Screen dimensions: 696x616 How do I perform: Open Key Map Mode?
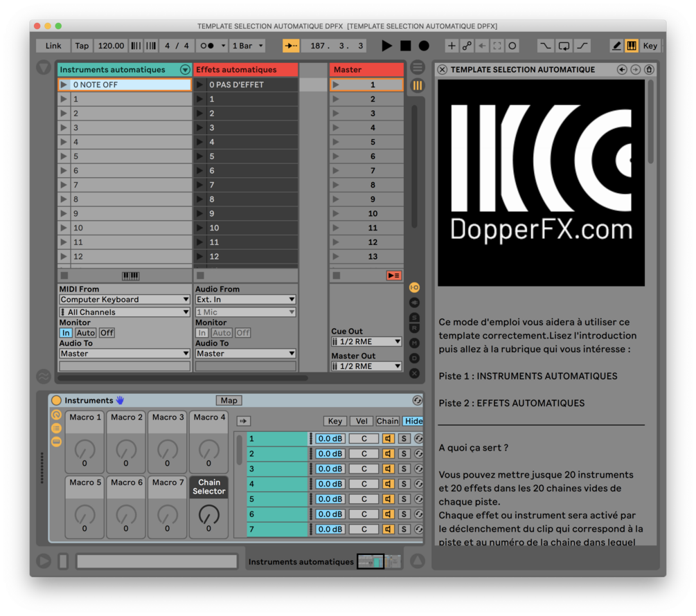[650, 46]
